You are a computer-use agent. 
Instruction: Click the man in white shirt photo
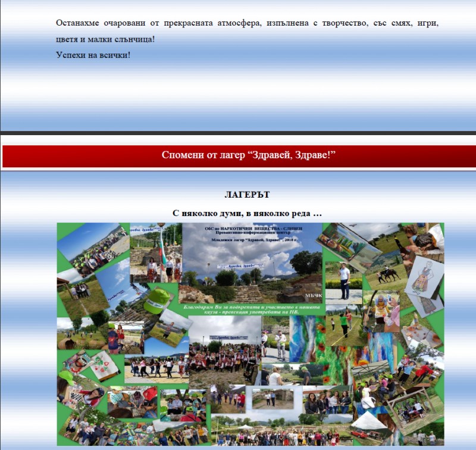(x=344, y=280)
